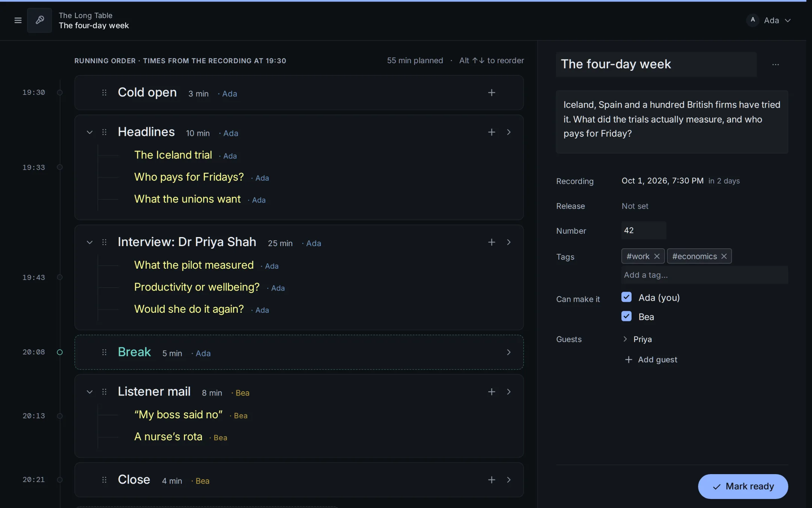Image resolution: width=812 pixels, height=508 pixels.
Task: Uncheck Ada (you) availability
Action: pyautogui.click(x=626, y=297)
